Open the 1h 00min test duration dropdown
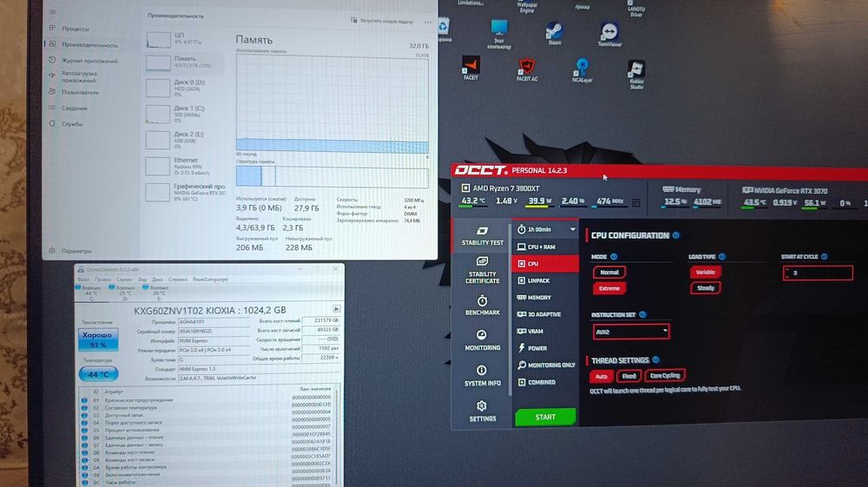Viewport: 868px width, 487px height. coord(546,229)
